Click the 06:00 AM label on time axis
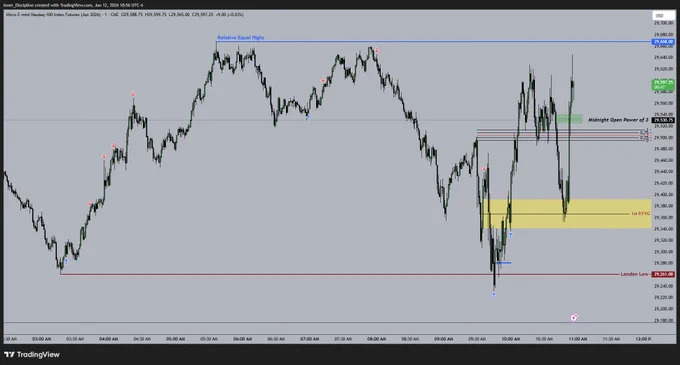Viewport: 680px width, 365px height. pyautogui.click(x=242, y=339)
